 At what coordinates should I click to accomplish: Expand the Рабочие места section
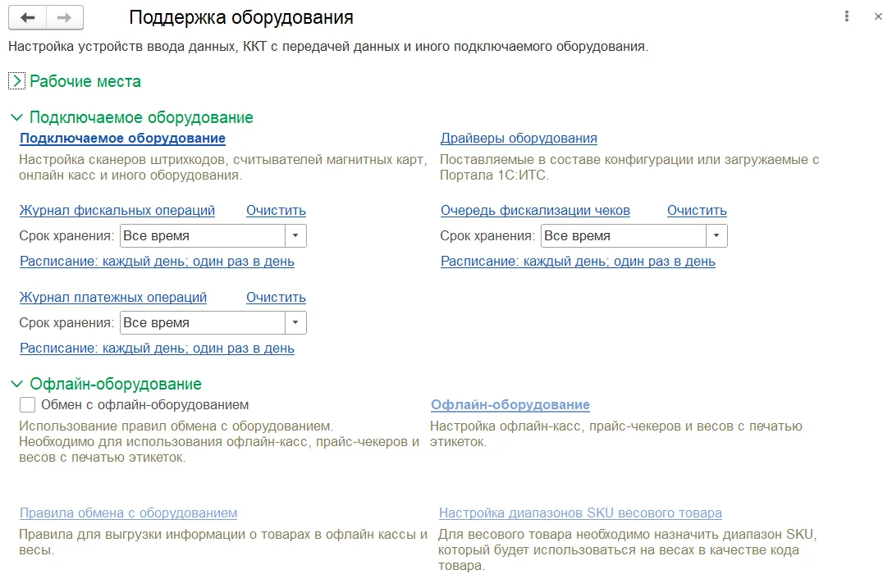pos(16,81)
